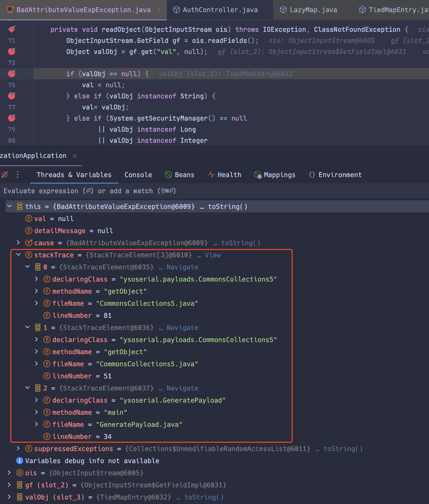Switch to the Console tab

pyautogui.click(x=138, y=175)
